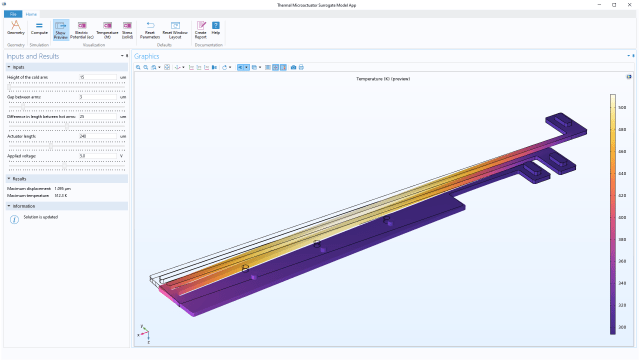Click the Gap between arms slider handle
Screen dimensions: 640x360
click(x=23, y=106)
